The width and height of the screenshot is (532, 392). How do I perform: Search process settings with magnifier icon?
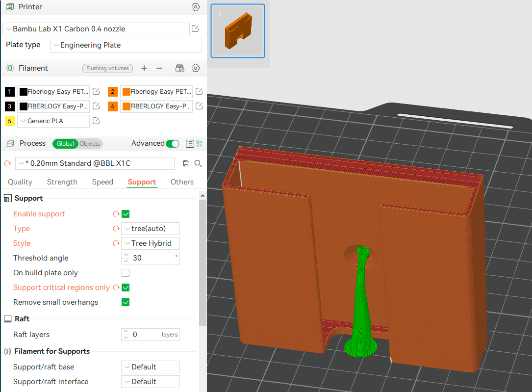pos(198,163)
